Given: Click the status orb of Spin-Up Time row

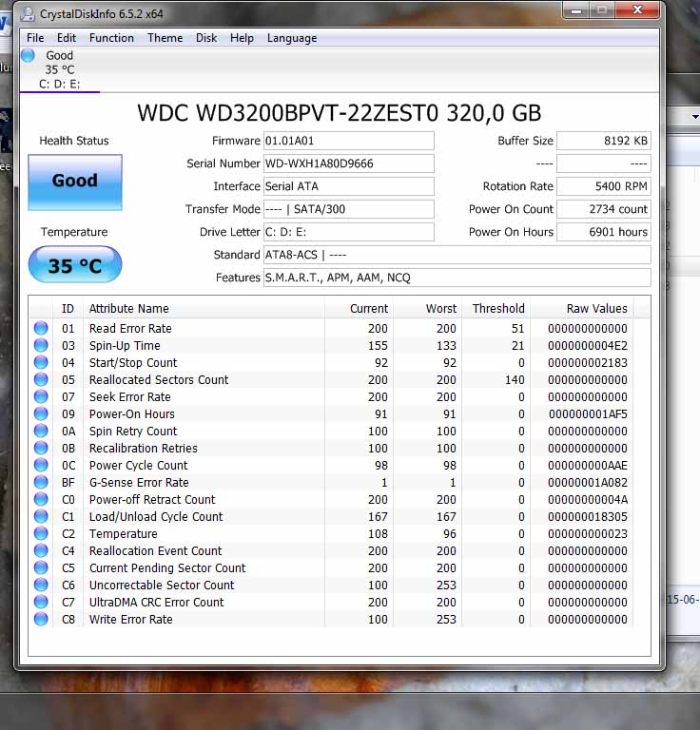Looking at the screenshot, I should coord(41,345).
